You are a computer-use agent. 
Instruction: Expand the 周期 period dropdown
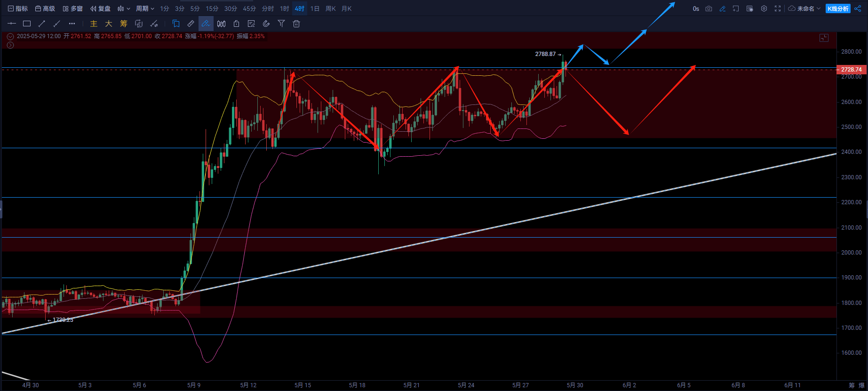tap(145, 8)
